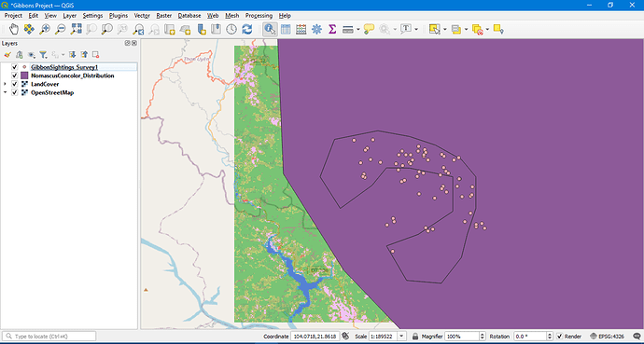Expand the LandCover layer tree
This screenshot has width=644, height=344.
coord(5,84)
